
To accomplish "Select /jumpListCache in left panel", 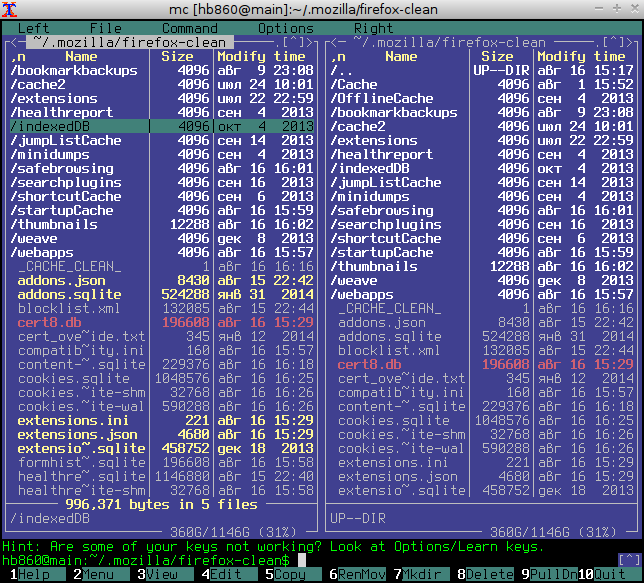I will 162,140.
